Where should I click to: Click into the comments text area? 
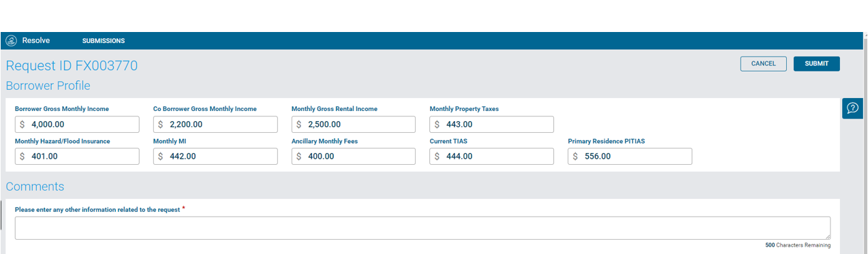422,228
